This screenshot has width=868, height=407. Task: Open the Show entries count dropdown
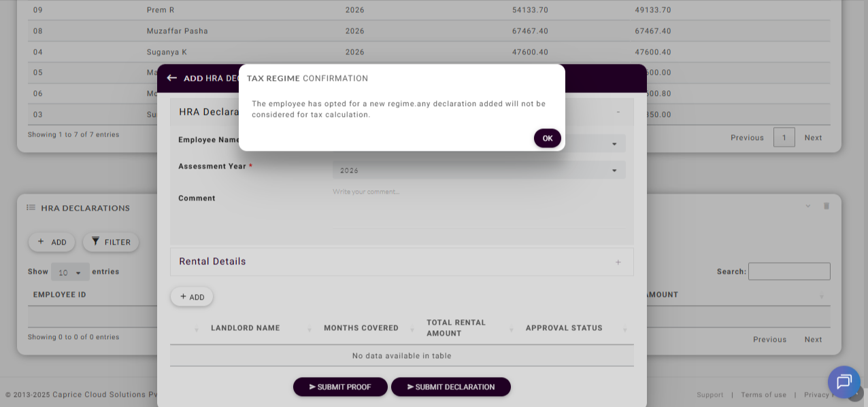[x=70, y=272]
